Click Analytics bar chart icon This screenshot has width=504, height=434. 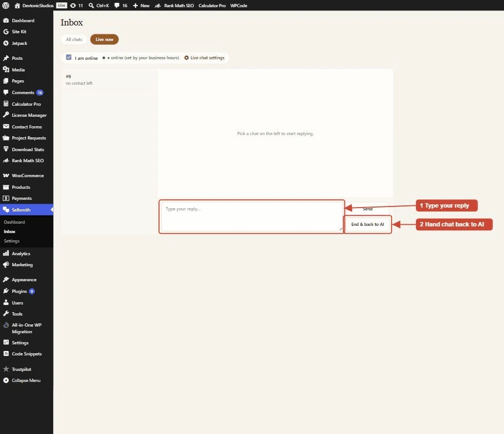click(6, 253)
